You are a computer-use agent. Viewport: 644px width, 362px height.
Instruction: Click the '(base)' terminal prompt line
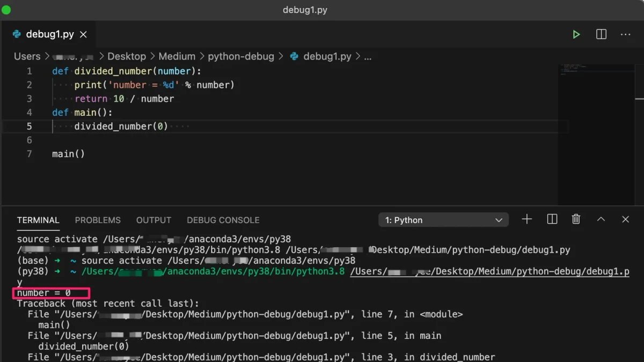coord(186,261)
